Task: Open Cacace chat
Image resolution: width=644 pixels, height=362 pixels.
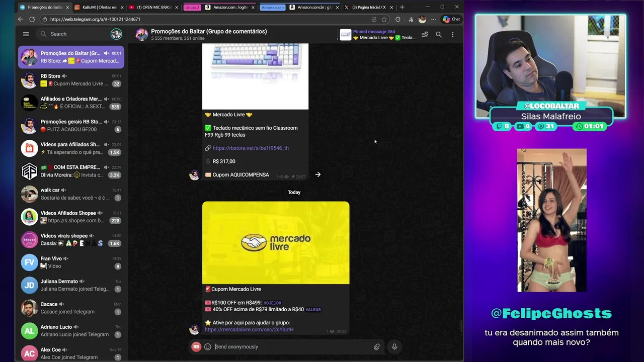Action: (71, 308)
